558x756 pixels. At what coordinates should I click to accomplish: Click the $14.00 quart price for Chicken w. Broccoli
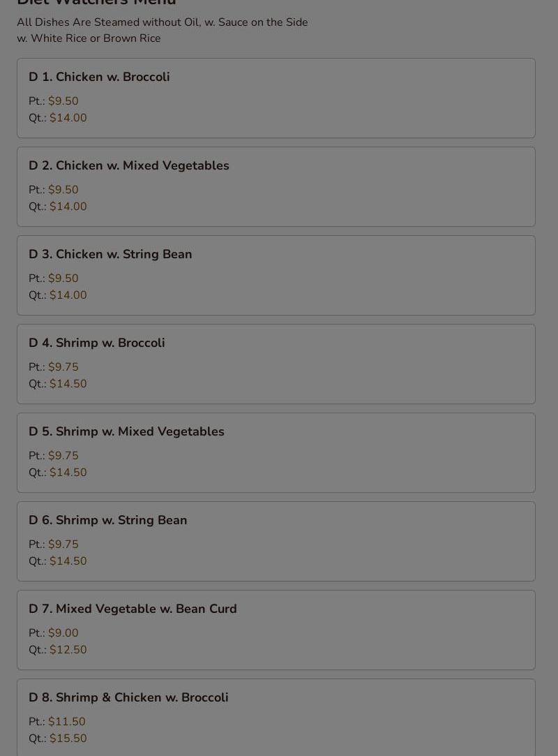pos(68,118)
